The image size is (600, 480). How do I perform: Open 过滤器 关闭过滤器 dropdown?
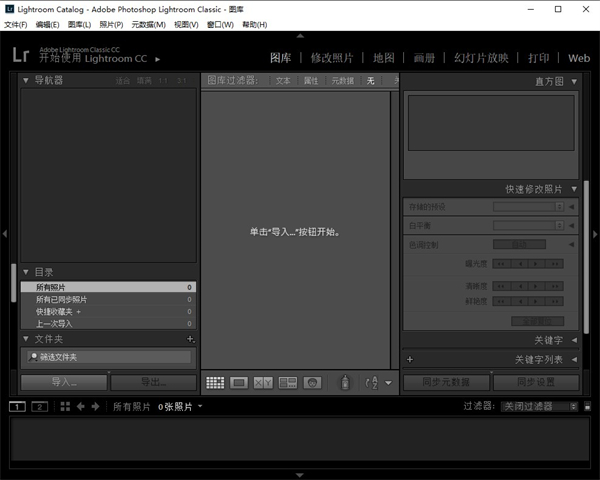[x=539, y=407]
